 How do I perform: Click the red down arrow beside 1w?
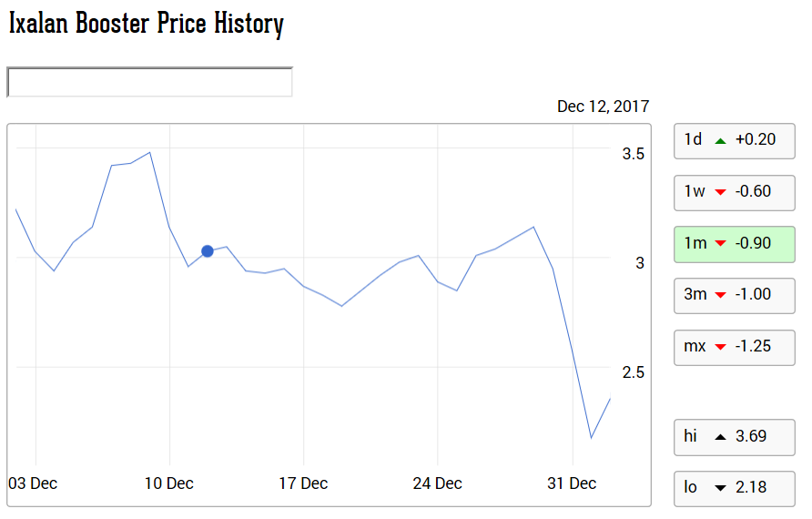[720, 192]
